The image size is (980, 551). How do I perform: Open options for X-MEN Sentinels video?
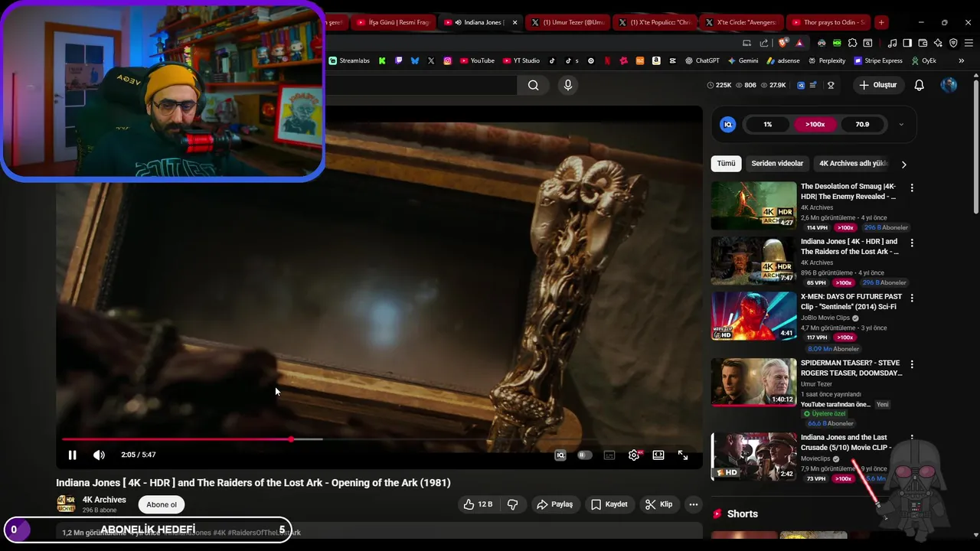point(912,298)
